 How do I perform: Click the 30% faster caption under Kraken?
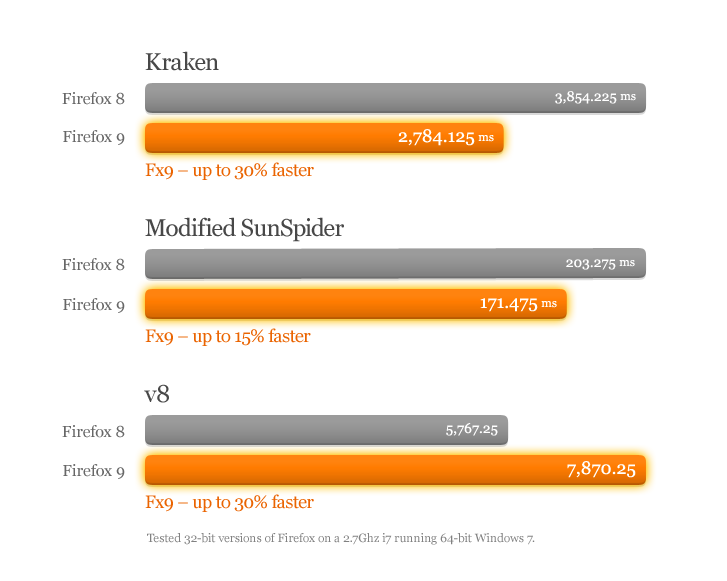click(229, 170)
